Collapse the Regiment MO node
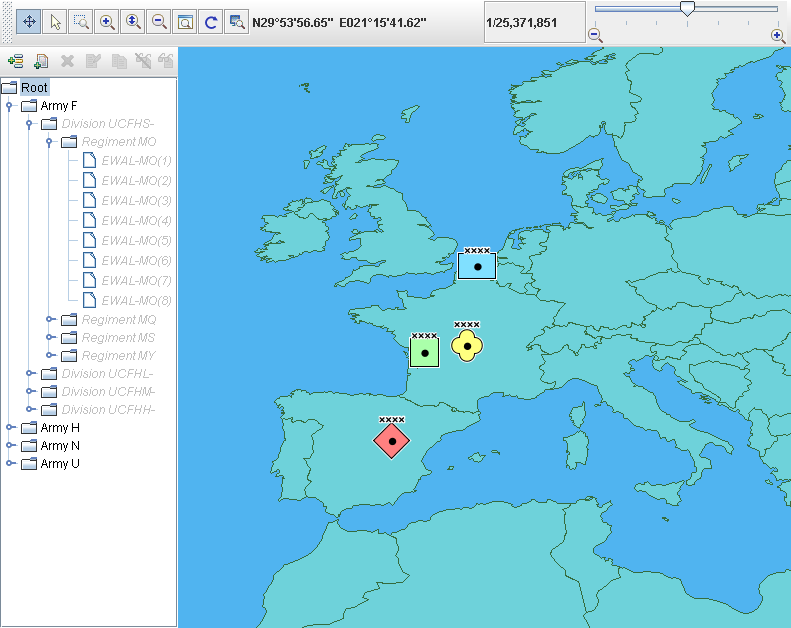Viewport: 791px width, 628px height. tap(50, 142)
